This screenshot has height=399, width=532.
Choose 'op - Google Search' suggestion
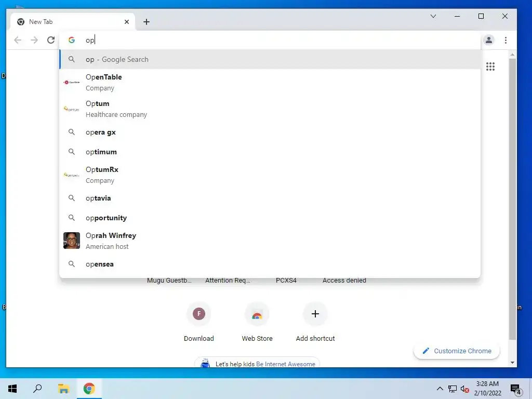(270, 59)
